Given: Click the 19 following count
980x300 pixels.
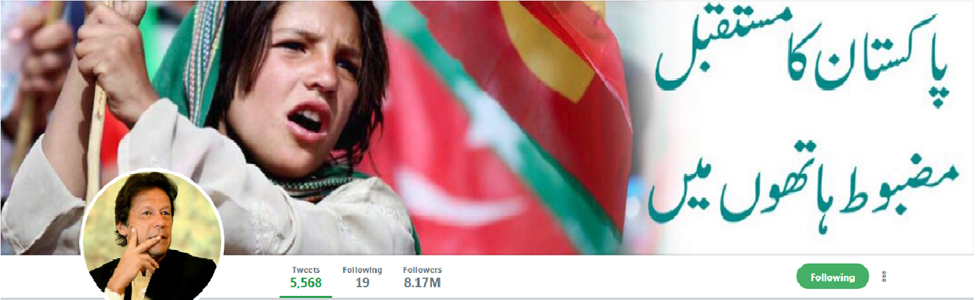Looking at the screenshot, I should (x=362, y=283).
